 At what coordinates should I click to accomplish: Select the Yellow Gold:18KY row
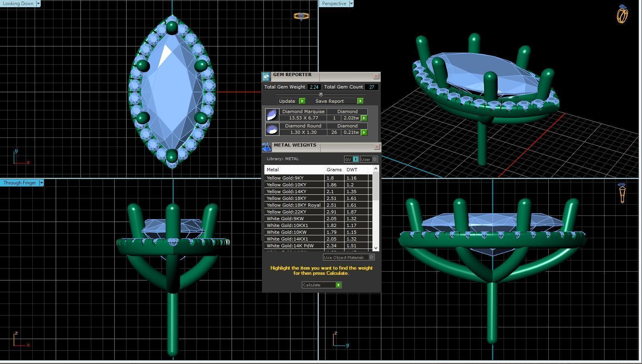pyautogui.click(x=318, y=198)
